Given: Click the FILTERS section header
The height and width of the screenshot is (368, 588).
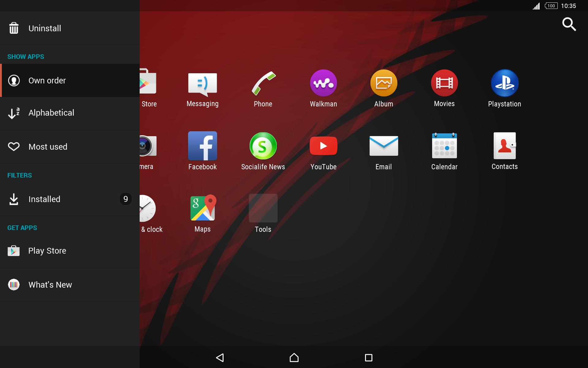Looking at the screenshot, I should click(20, 175).
